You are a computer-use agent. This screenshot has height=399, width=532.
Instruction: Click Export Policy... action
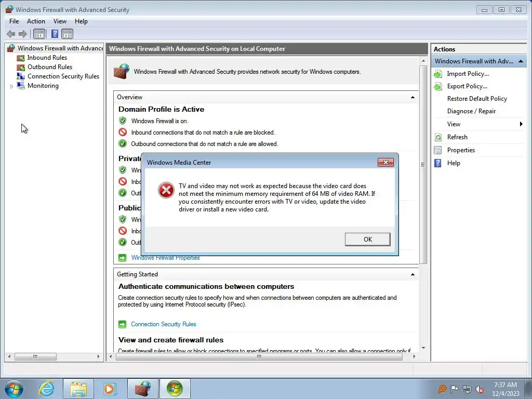click(x=467, y=86)
